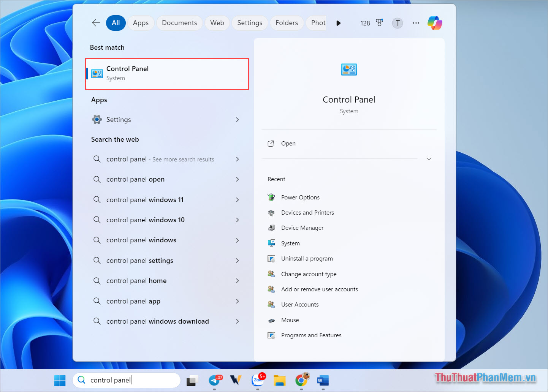Click the back arrow in search window
This screenshot has width=548, height=392.
96,23
